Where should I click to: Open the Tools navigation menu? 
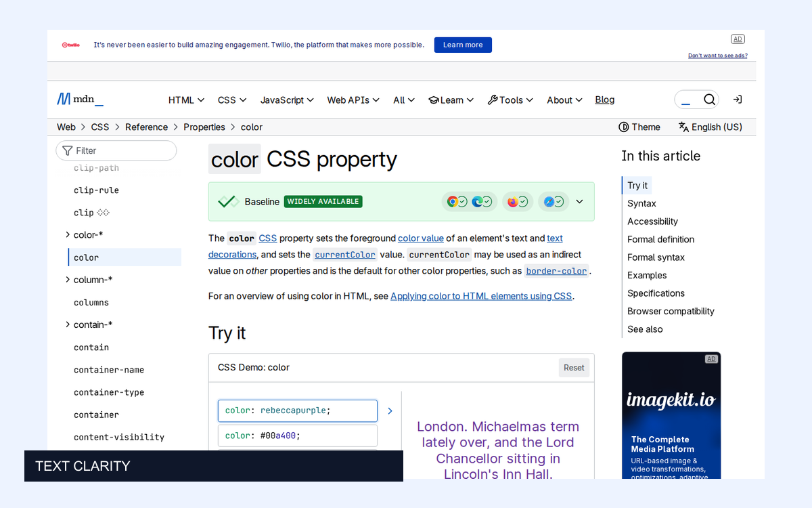[510, 100]
